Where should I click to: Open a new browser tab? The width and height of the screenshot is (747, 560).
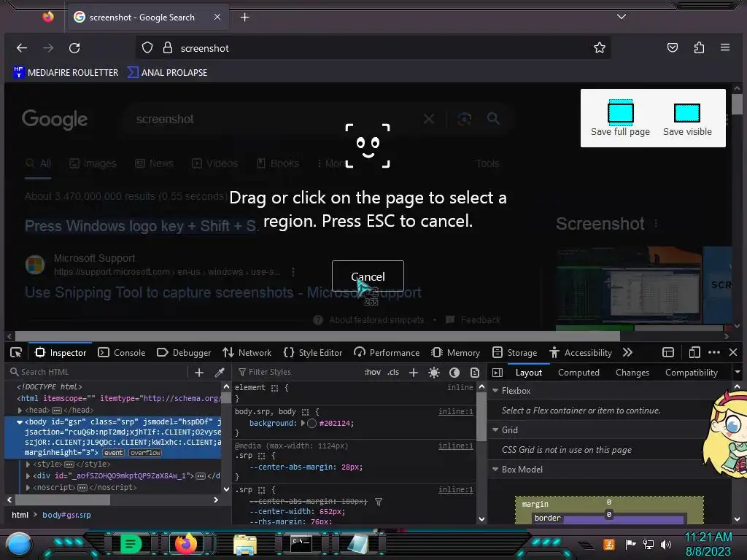244,17
